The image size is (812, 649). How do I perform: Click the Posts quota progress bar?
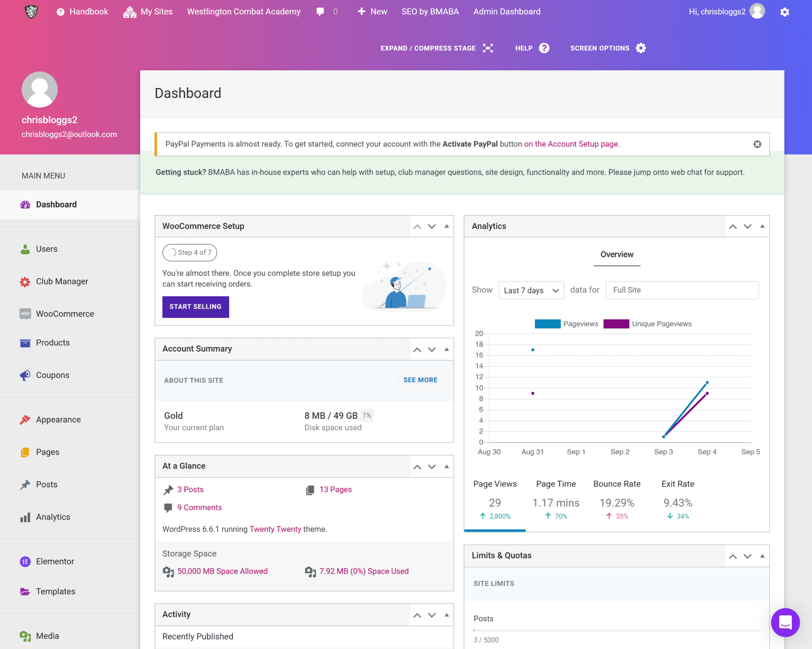point(616,630)
